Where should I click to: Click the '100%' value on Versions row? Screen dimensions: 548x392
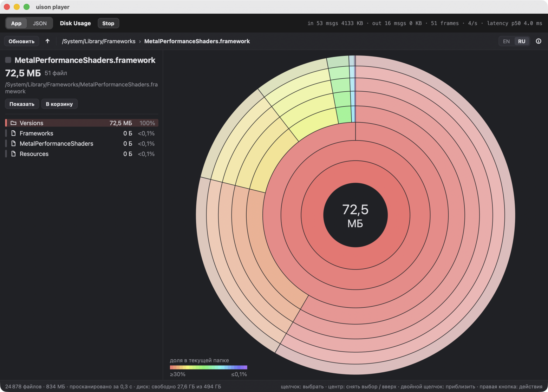147,123
